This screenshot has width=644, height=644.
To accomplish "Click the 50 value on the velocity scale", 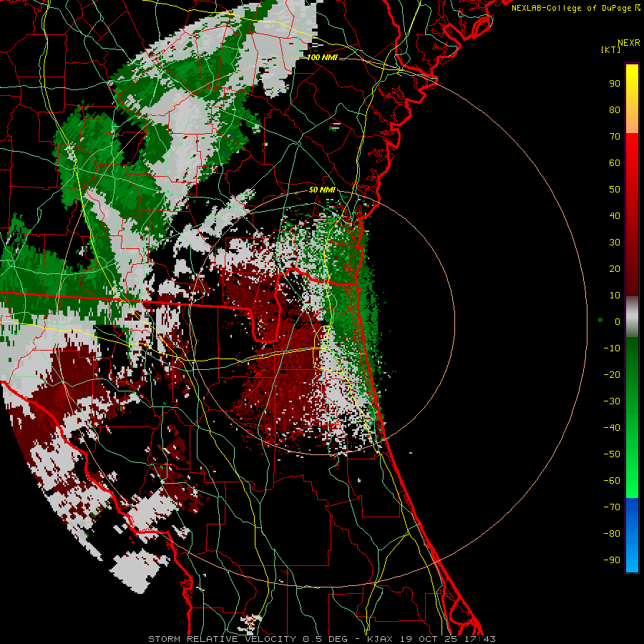I will tap(615, 190).
